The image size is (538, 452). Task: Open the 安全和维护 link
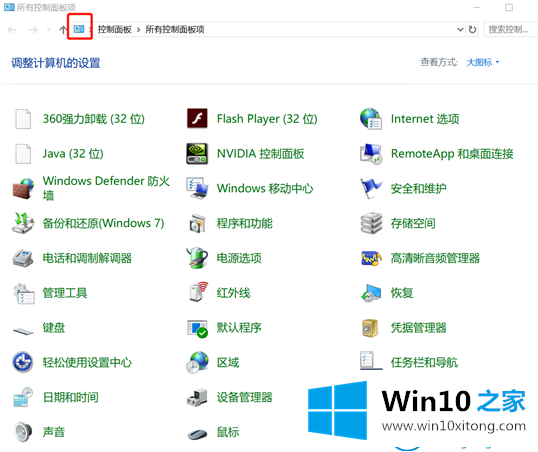coord(418,188)
